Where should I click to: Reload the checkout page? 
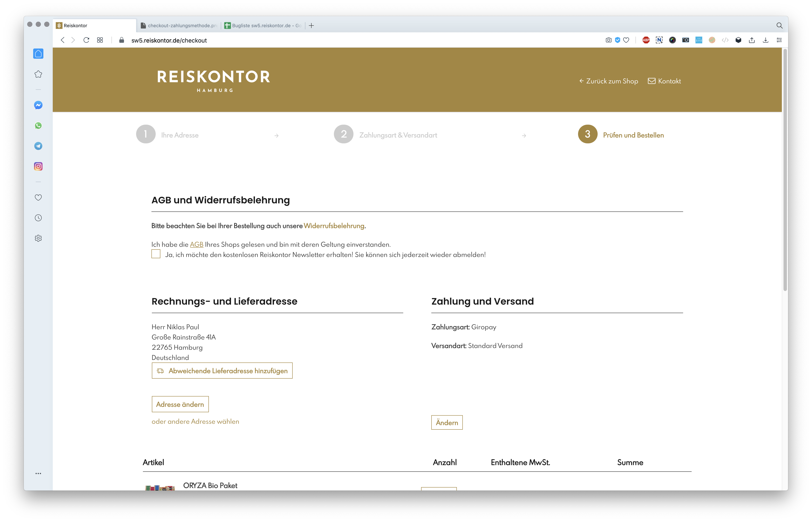[x=86, y=40]
